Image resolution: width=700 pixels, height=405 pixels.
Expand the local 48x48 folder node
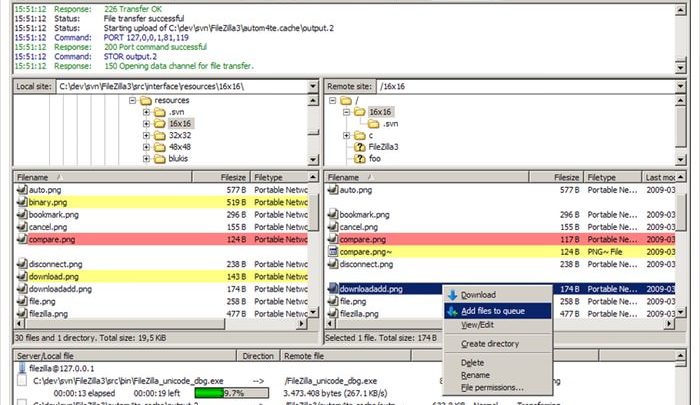[146, 147]
